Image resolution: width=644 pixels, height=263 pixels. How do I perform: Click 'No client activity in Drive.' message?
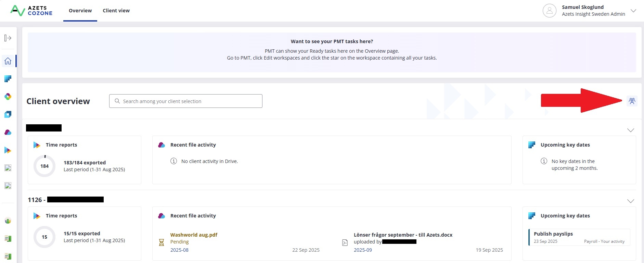pos(209,161)
